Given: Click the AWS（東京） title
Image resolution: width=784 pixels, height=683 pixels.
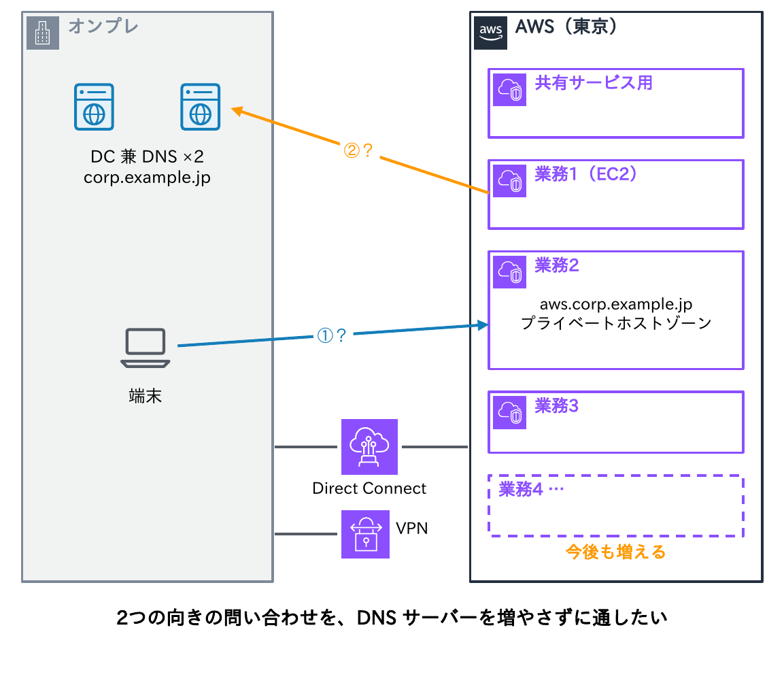Looking at the screenshot, I should pos(566,27).
